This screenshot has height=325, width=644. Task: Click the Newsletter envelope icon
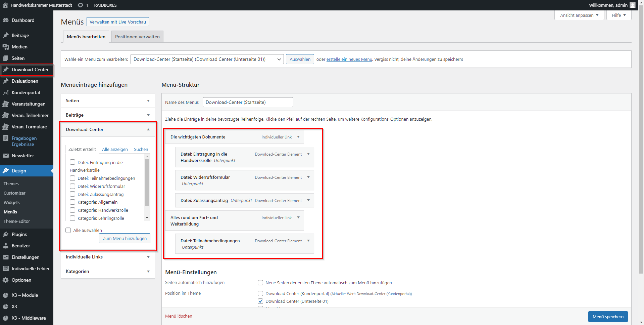tap(6, 156)
